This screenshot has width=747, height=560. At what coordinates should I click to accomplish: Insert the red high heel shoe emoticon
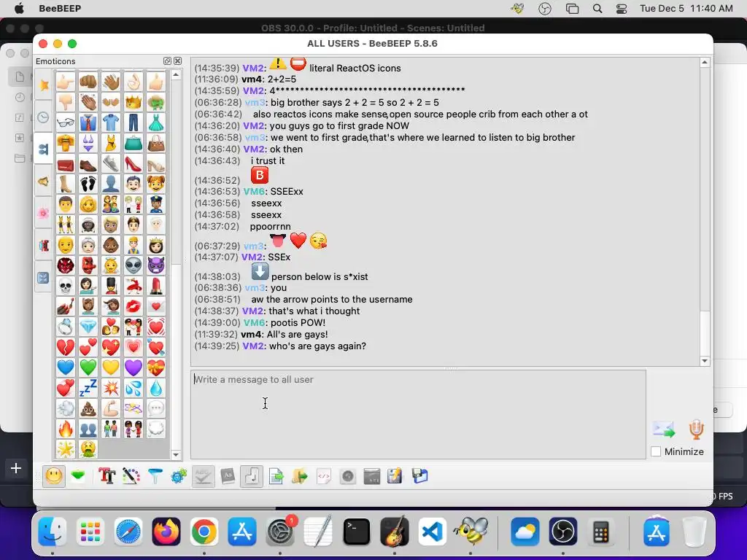[133, 164]
